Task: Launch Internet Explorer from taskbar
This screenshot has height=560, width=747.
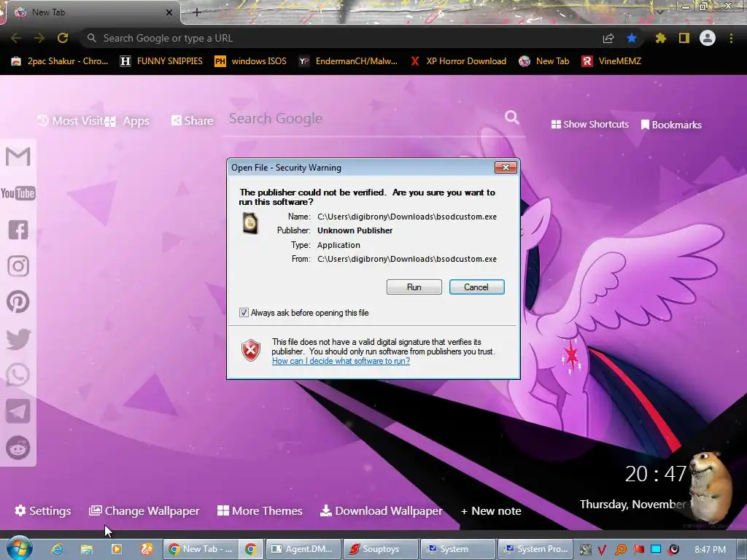Action: coord(57,549)
